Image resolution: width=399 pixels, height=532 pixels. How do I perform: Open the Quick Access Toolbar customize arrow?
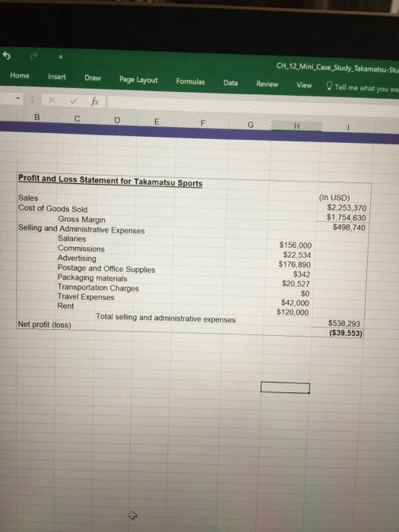(61, 57)
